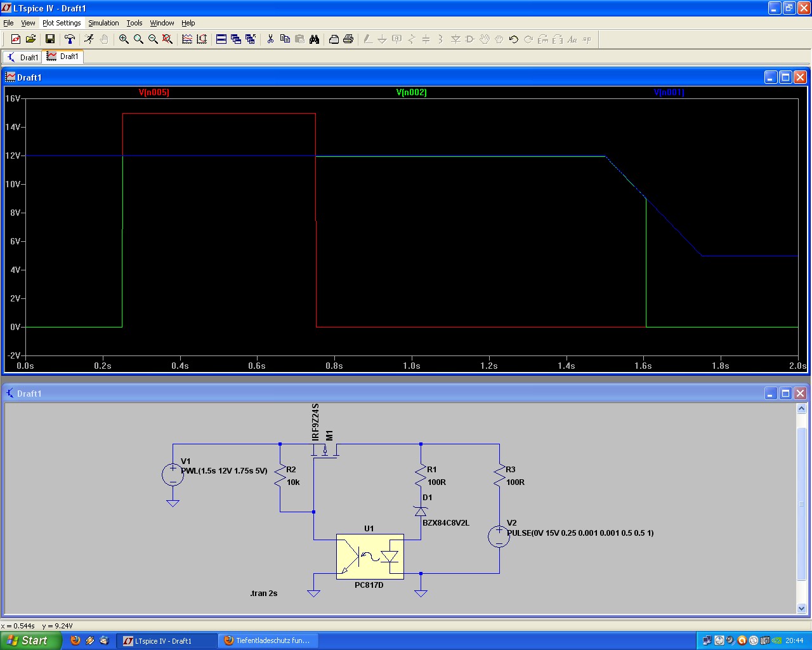Click the 1.0s label on the time axis
The height and width of the screenshot is (650, 812).
click(x=412, y=366)
